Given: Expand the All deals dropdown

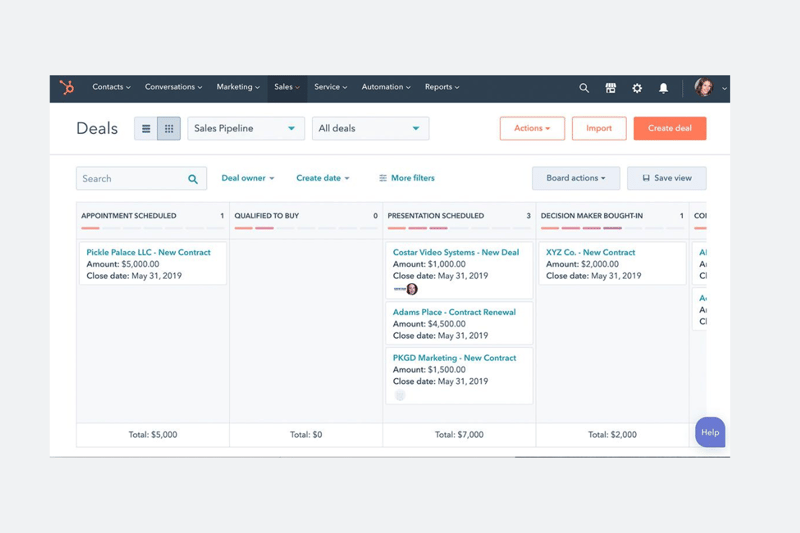Looking at the screenshot, I should [370, 129].
